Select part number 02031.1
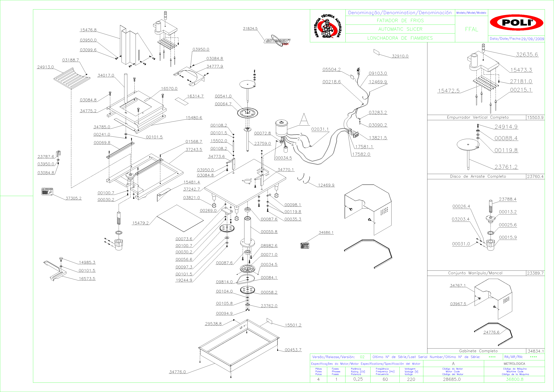Screen dimensions: 554x392 (320, 129)
